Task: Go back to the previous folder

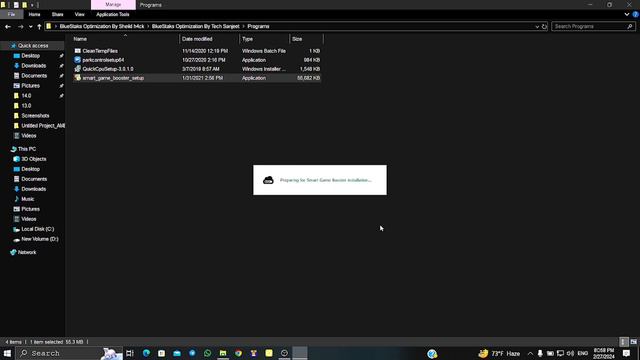Action: pyautogui.click(x=8, y=27)
